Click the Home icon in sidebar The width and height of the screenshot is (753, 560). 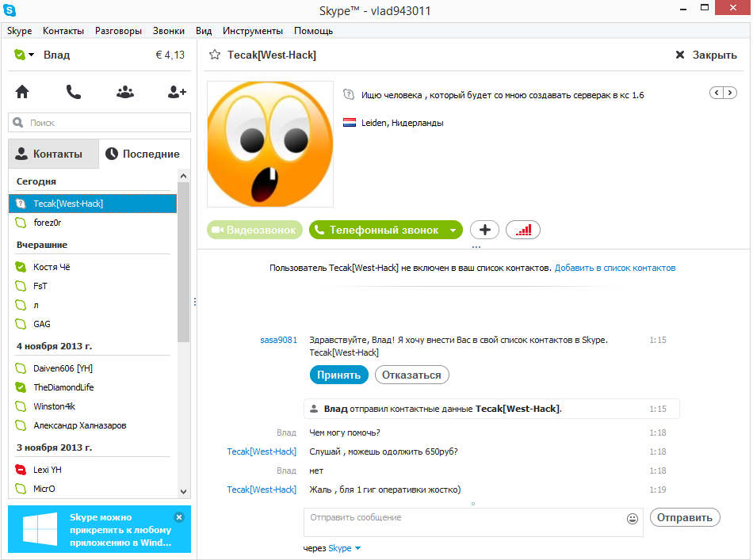pos(22,92)
